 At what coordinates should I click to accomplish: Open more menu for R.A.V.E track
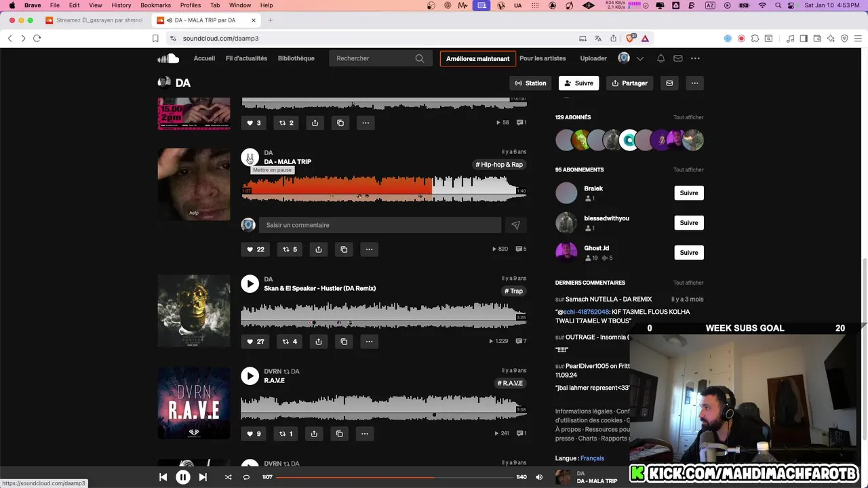point(365,434)
